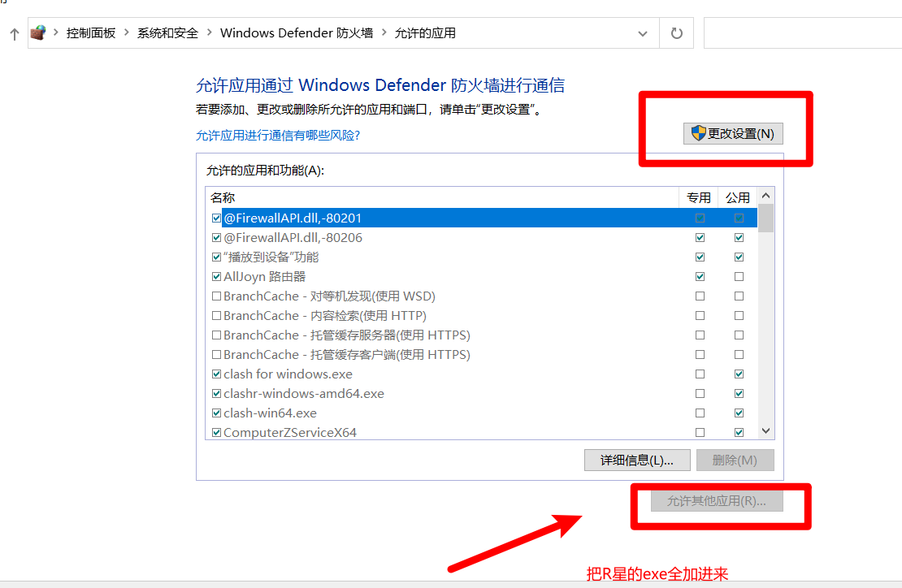
Task: Toggle clashr-windows-amd64.exe name checkbox
Action: pyautogui.click(x=216, y=394)
